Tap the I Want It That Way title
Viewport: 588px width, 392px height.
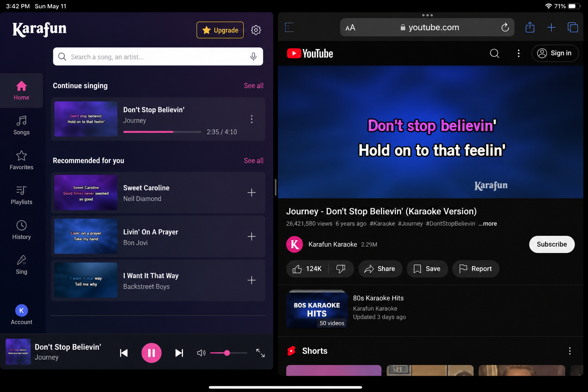coord(151,276)
